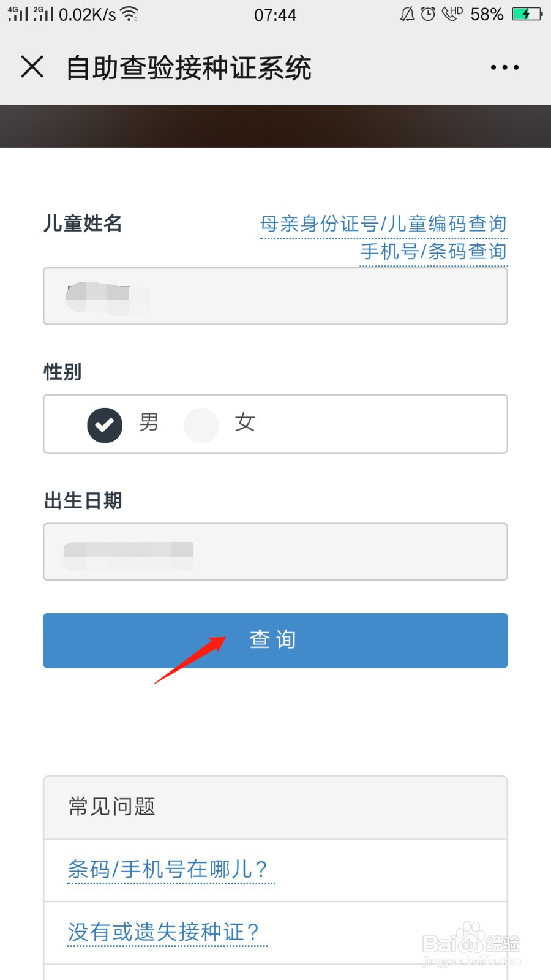Focus the 出生日期 input field
This screenshot has width=551, height=980.
275,552
